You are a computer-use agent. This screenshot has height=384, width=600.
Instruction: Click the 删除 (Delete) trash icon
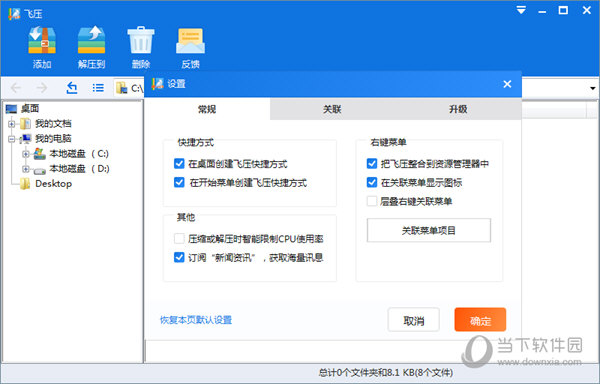141,40
